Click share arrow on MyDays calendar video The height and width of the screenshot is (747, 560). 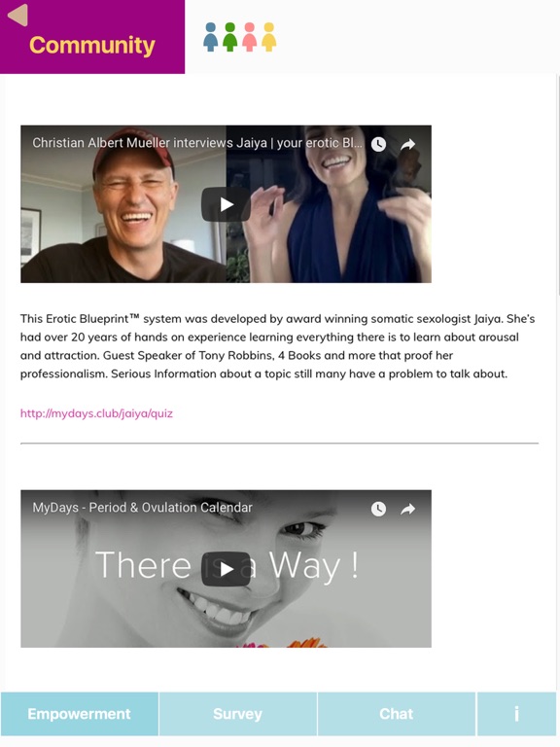click(407, 509)
